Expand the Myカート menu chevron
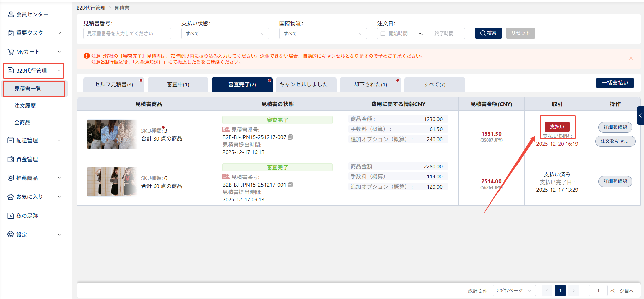This screenshot has width=644, height=299. point(59,52)
